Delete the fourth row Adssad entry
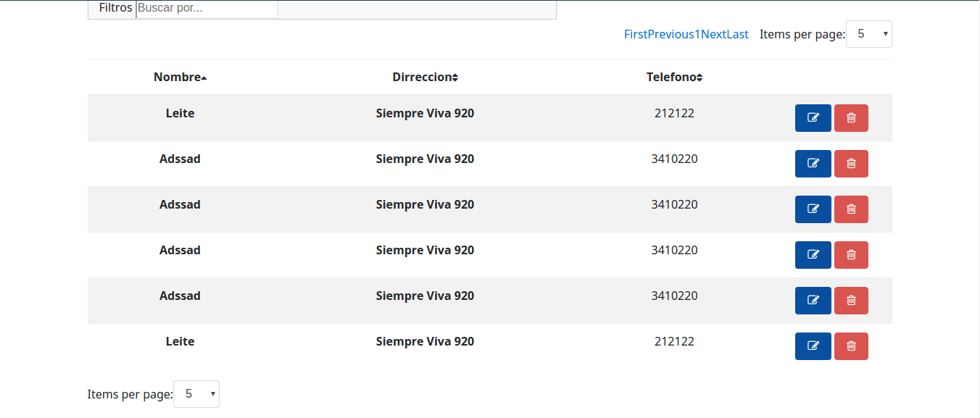 pos(851,255)
